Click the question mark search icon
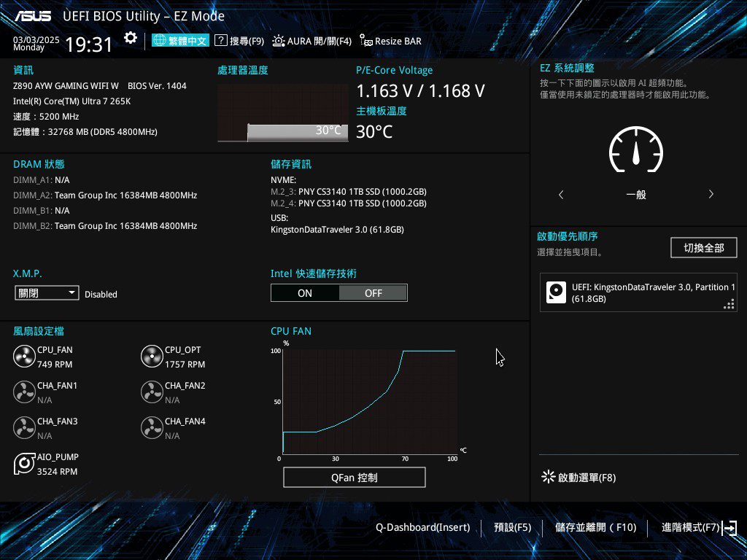Screen dimensions: 747x560 coord(220,41)
